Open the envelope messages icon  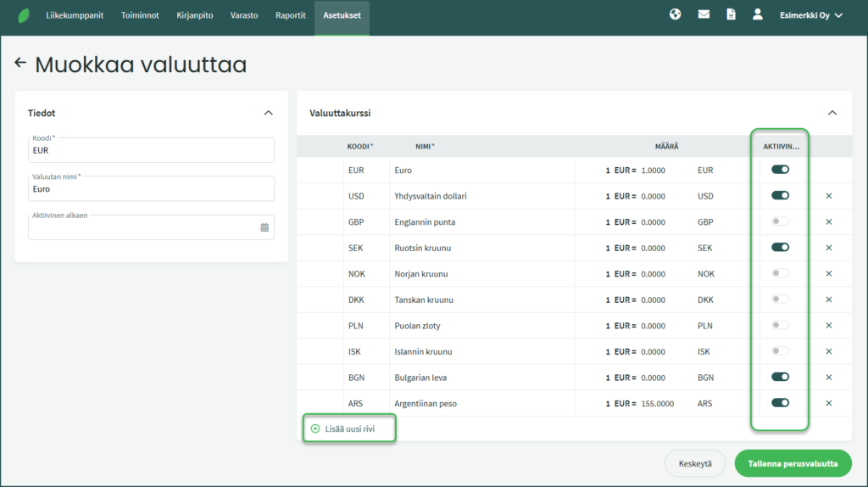point(703,14)
